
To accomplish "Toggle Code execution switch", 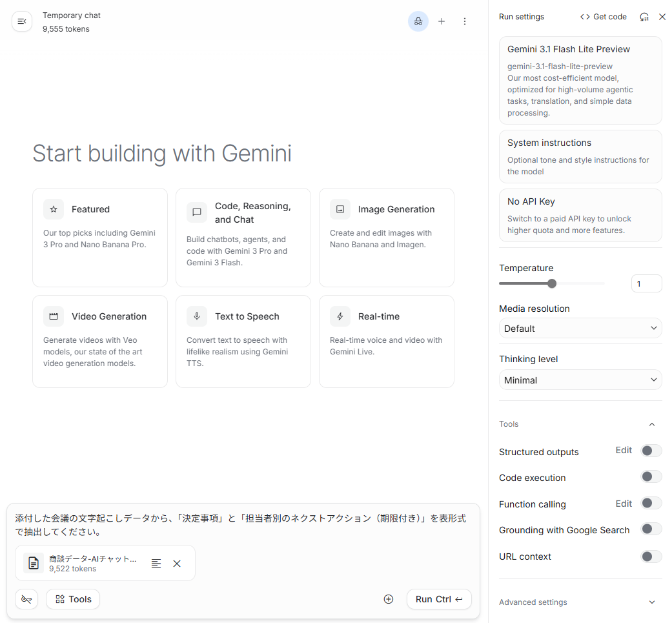I will (651, 477).
